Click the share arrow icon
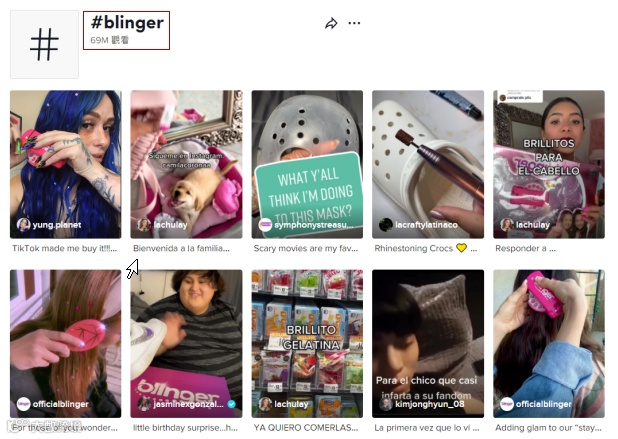Screen dimensions: 618x439 point(331,23)
